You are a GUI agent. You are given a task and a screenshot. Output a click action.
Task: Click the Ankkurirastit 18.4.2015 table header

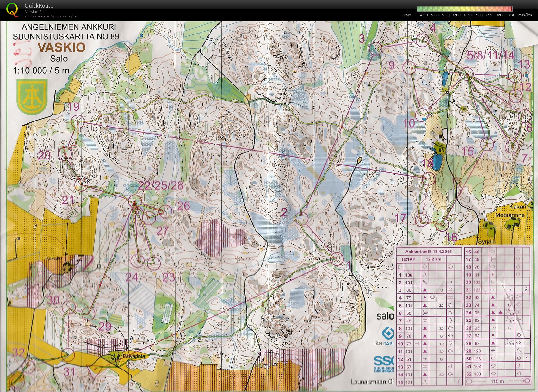[429, 252]
